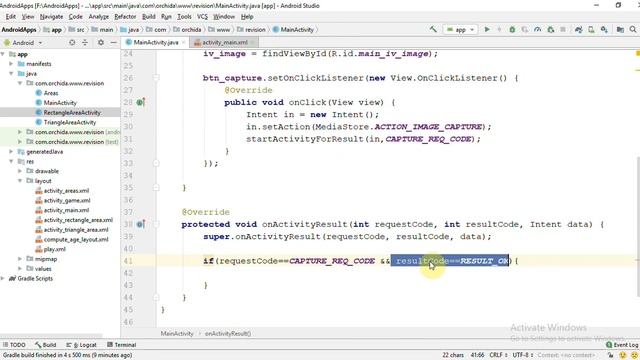Screen dimensions: 640x360
Task: Click onActivityResult() in editor breadcrumb
Action: (x=228, y=333)
